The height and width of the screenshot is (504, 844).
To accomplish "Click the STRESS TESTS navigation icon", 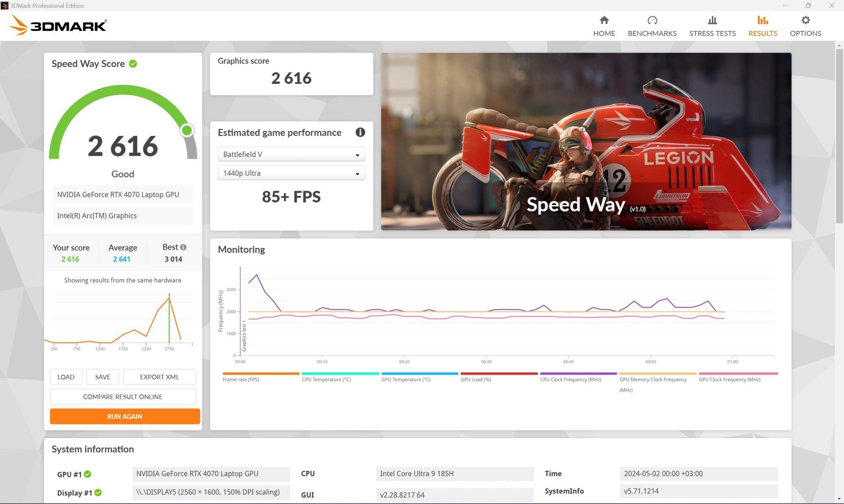I will click(x=711, y=19).
